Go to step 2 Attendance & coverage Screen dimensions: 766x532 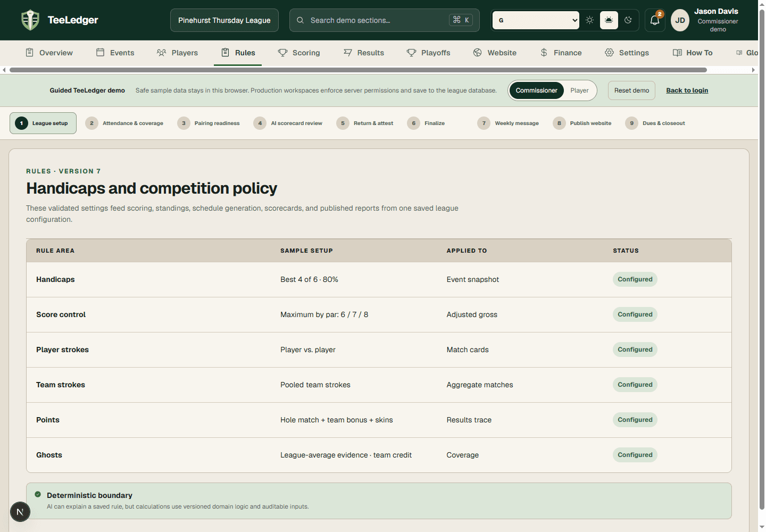[124, 123]
